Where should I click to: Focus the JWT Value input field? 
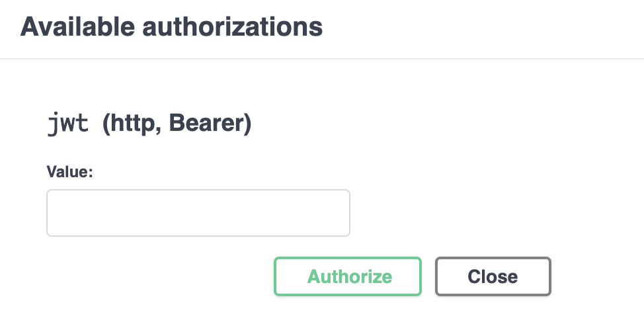pyautogui.click(x=198, y=213)
